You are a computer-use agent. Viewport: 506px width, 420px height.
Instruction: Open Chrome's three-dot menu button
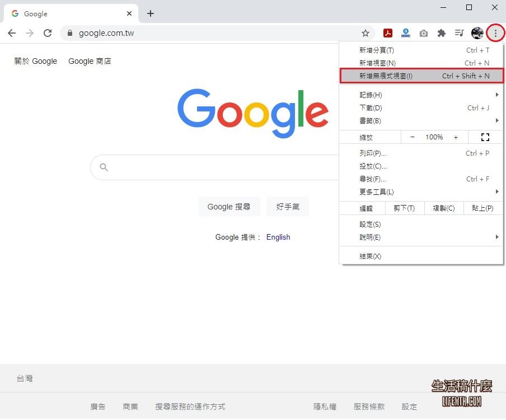point(495,33)
